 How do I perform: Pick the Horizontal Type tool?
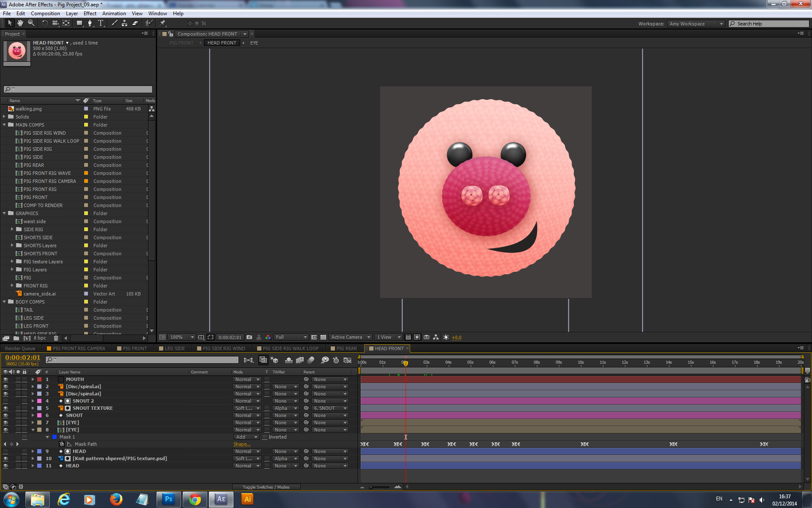tap(101, 23)
